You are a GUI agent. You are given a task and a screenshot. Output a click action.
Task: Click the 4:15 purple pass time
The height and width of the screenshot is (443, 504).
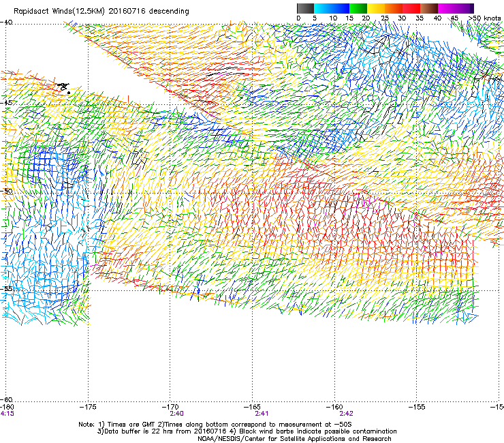pyautogui.click(x=7, y=414)
